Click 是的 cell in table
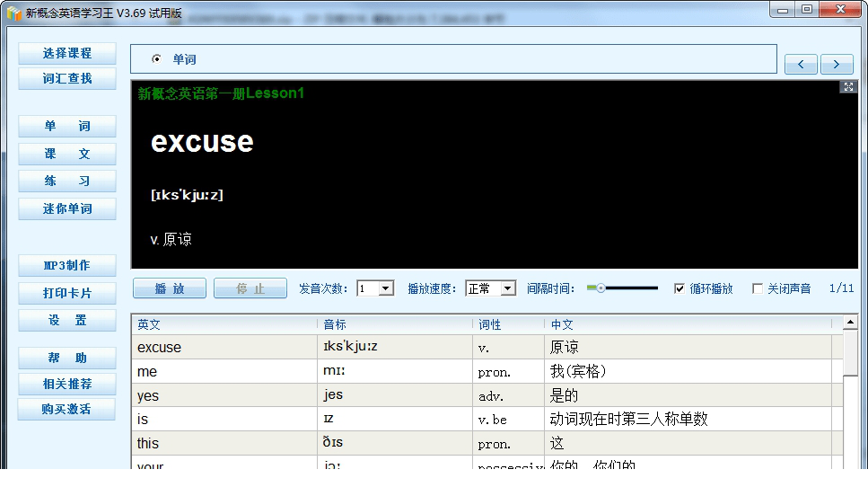The height and width of the screenshot is (487, 868). point(688,395)
